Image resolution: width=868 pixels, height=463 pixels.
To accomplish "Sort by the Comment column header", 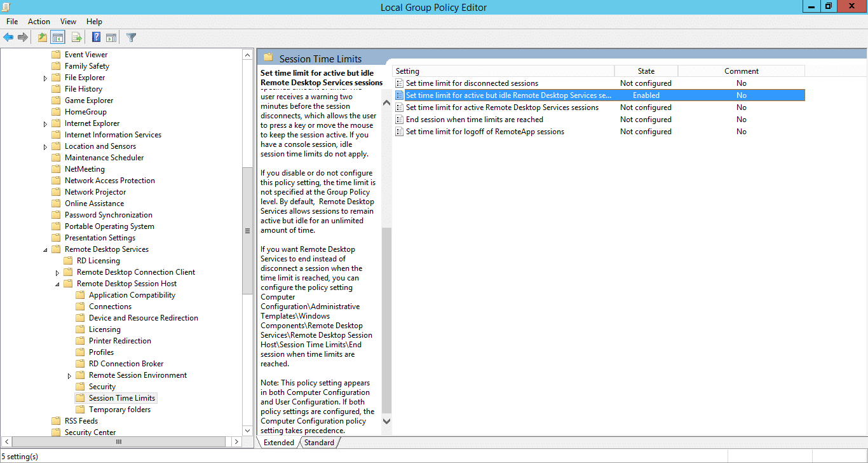I will point(742,71).
